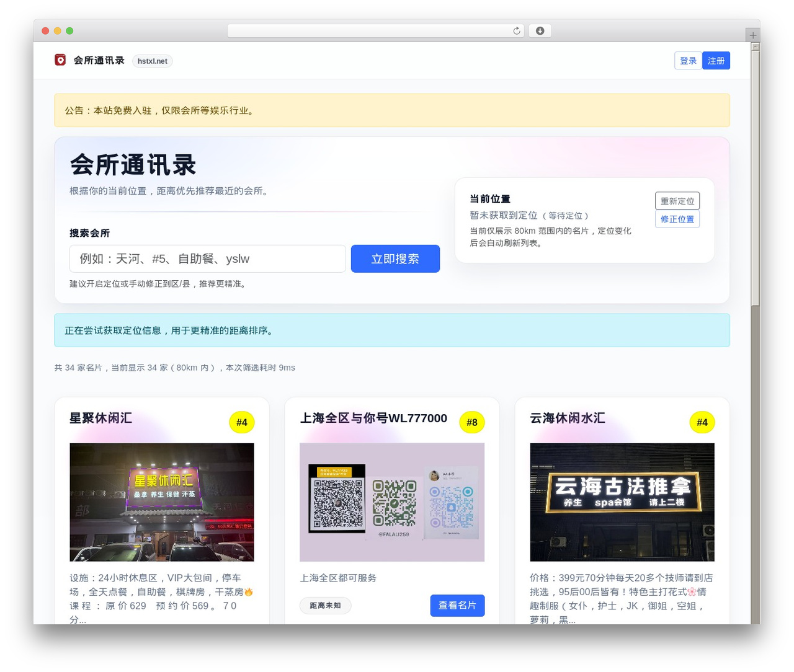794x672 pixels.
Task: Click the 共 34 家名片 results summary text
Action: pyautogui.click(x=175, y=368)
